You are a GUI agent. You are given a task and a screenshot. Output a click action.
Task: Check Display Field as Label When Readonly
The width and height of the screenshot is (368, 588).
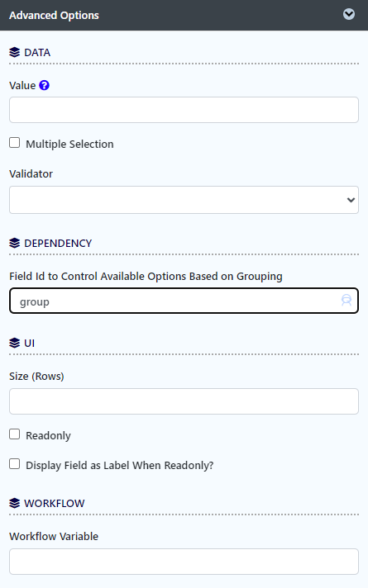click(x=15, y=464)
